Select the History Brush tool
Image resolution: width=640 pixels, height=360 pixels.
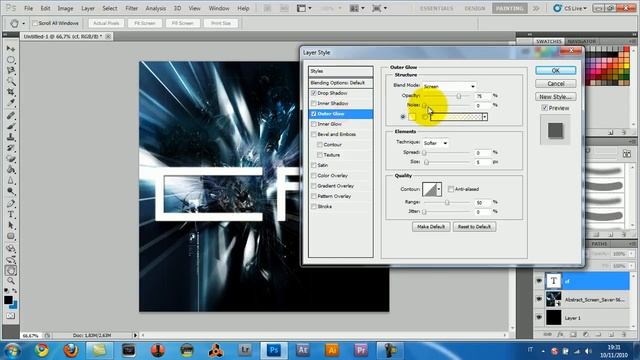click(x=11, y=148)
